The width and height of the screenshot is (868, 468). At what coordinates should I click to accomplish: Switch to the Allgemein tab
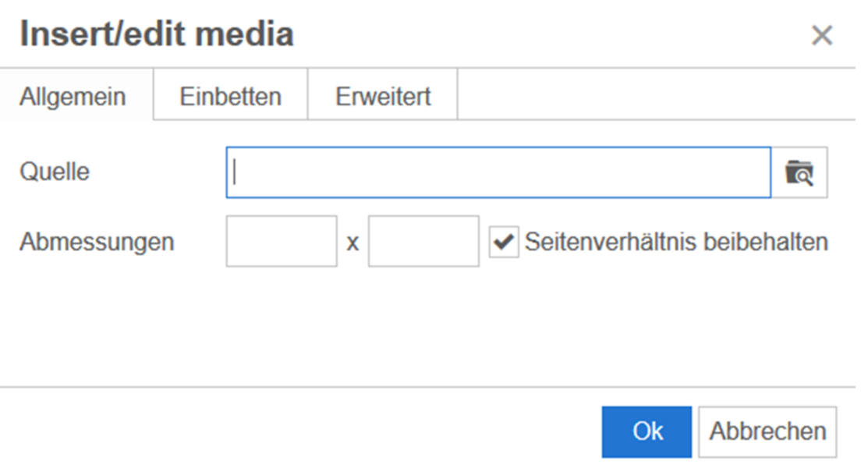click(73, 97)
